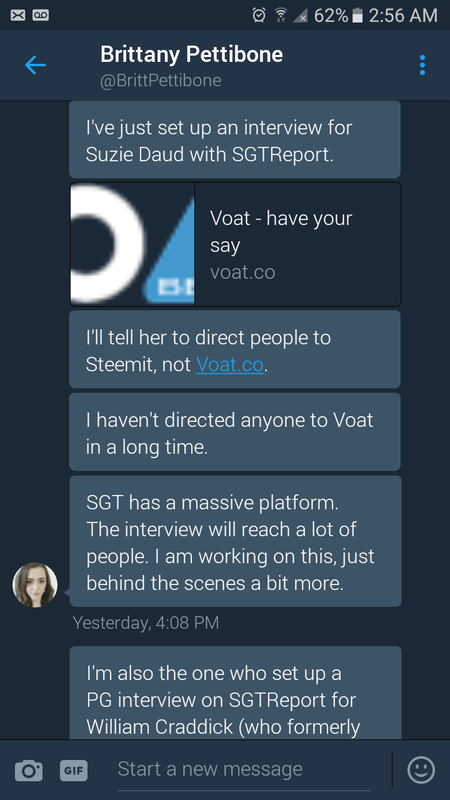This screenshot has height=800, width=450.
Task: Tap the Voat logo preview thumbnail
Action: coord(132,244)
